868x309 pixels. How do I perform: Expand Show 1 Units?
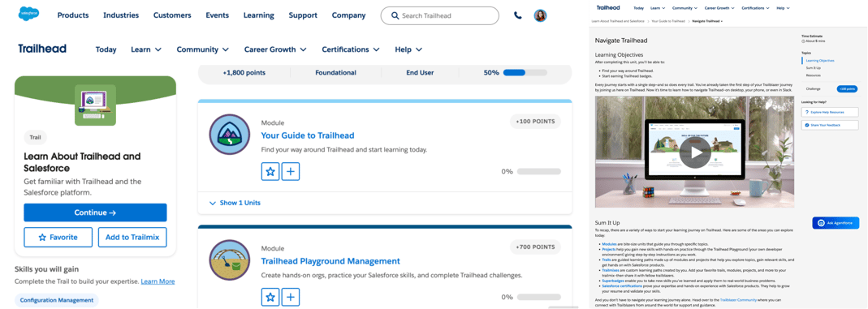pyautogui.click(x=235, y=203)
